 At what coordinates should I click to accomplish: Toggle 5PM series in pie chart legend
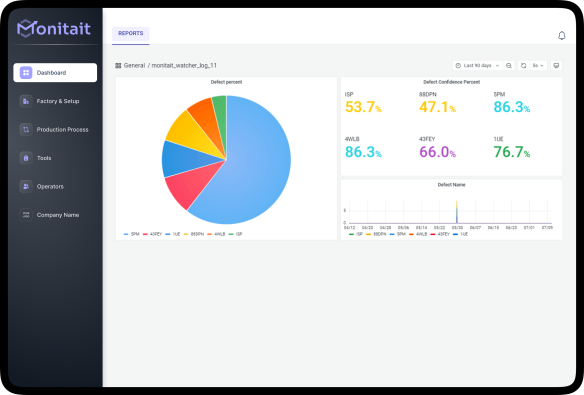pos(131,234)
